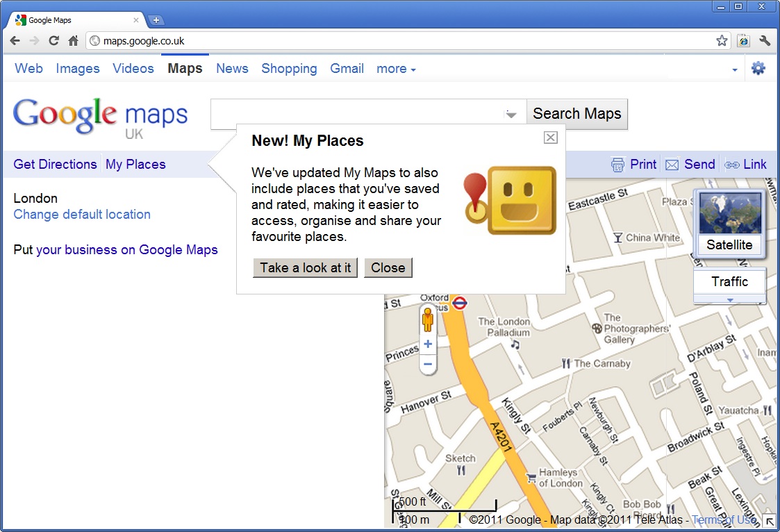The image size is (780, 532).
Task: Click the A4201 road label
Action: [x=501, y=437]
